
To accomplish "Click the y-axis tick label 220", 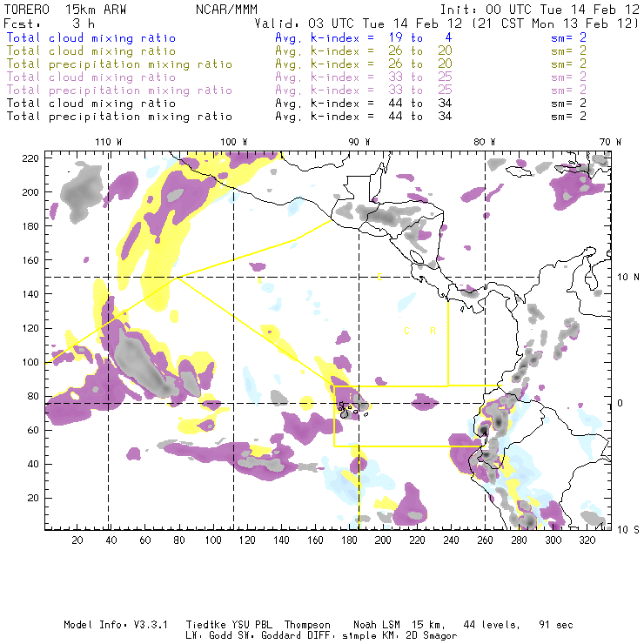I will [30, 158].
